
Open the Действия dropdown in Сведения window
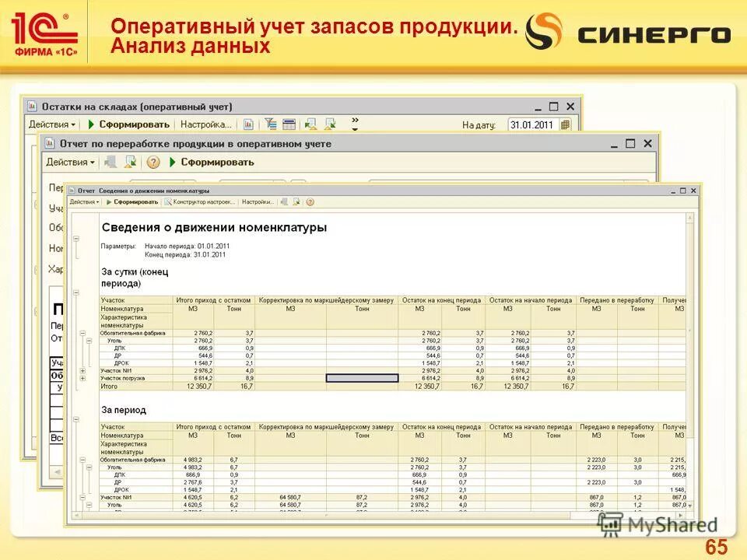pyautogui.click(x=86, y=201)
